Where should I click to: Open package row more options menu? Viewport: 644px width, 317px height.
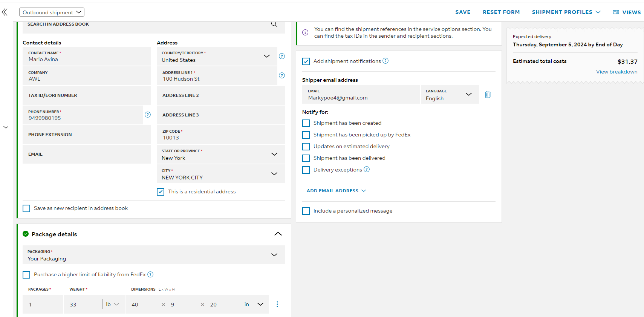click(277, 304)
